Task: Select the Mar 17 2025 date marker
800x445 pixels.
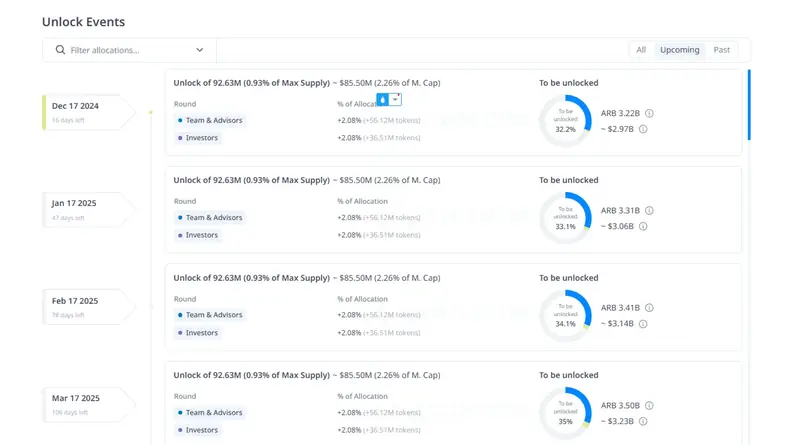Action: pyautogui.click(x=88, y=404)
